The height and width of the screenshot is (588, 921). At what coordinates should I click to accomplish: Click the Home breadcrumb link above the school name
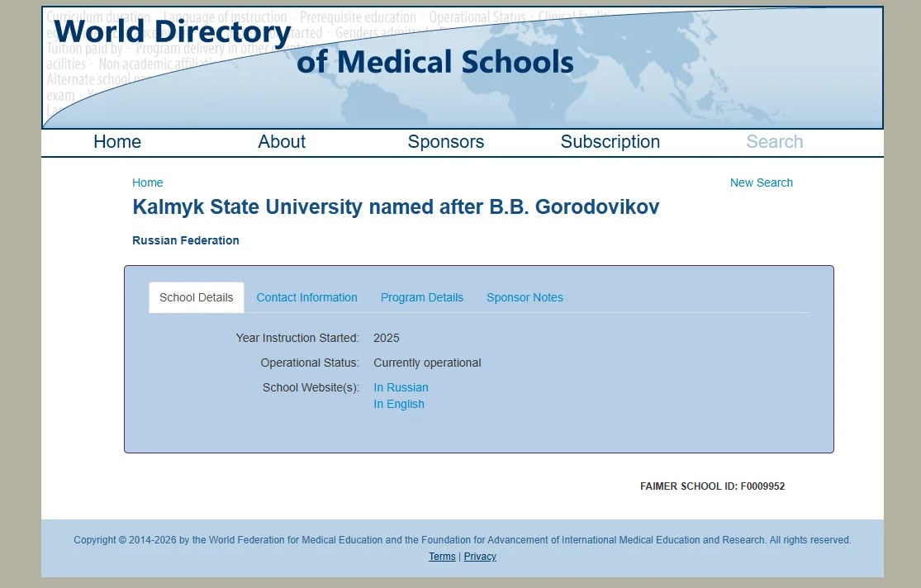click(x=148, y=183)
